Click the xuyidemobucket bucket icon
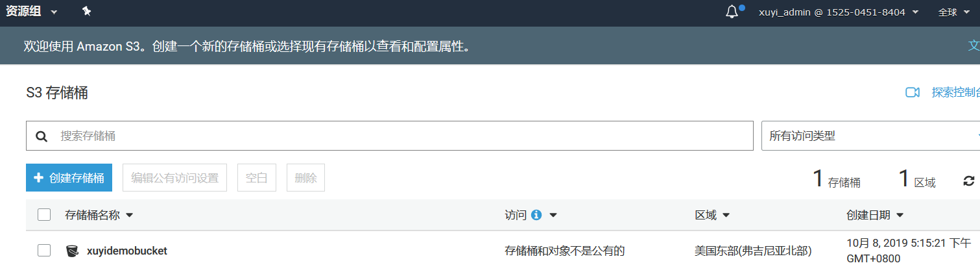980x274 pixels. pos(72,251)
